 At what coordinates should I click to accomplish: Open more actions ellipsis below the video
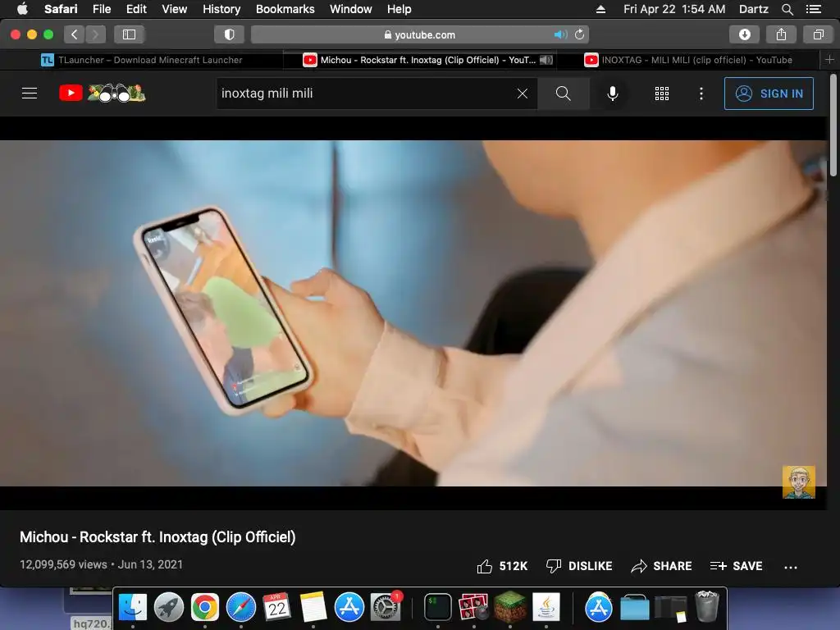[x=791, y=567]
